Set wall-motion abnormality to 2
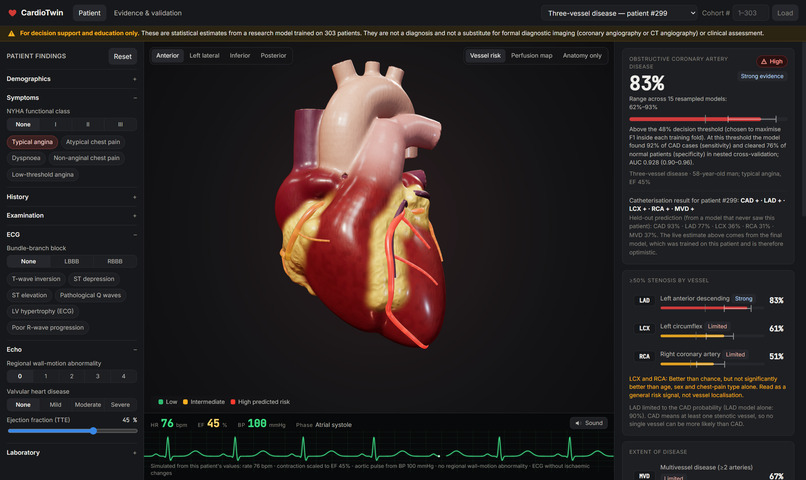The image size is (806, 480). click(x=71, y=376)
